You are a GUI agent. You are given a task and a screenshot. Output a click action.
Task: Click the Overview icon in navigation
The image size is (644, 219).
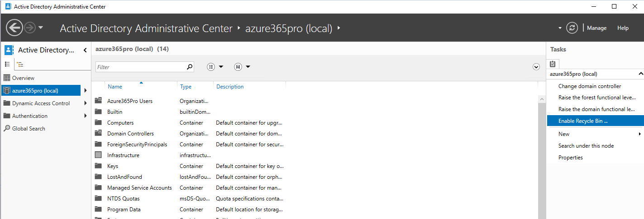pyautogui.click(x=6, y=78)
